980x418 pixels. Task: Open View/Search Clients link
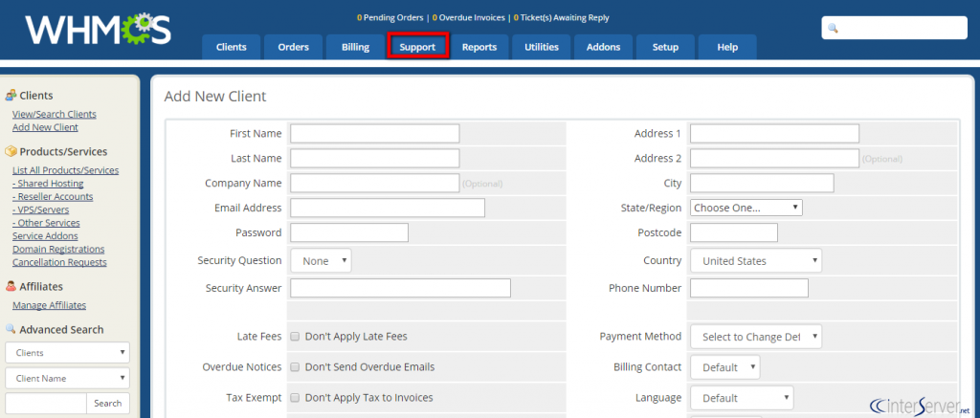(x=55, y=114)
